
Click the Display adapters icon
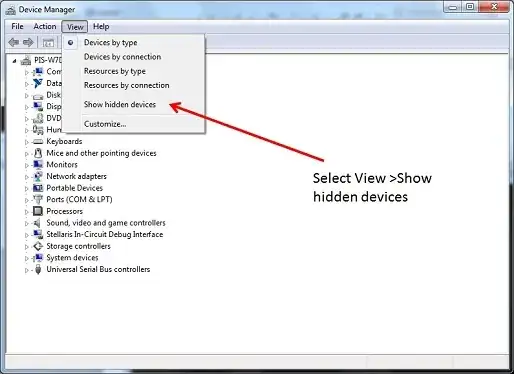[x=38, y=106]
